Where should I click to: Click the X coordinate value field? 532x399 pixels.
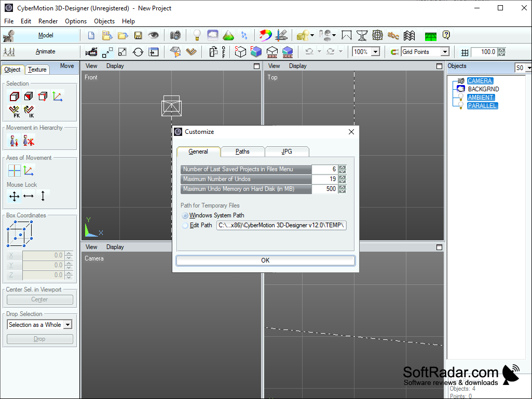pos(43,255)
